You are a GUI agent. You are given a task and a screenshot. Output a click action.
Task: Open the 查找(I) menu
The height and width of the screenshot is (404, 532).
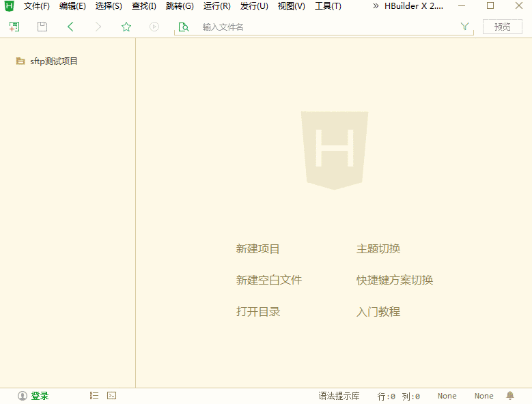[144, 6]
